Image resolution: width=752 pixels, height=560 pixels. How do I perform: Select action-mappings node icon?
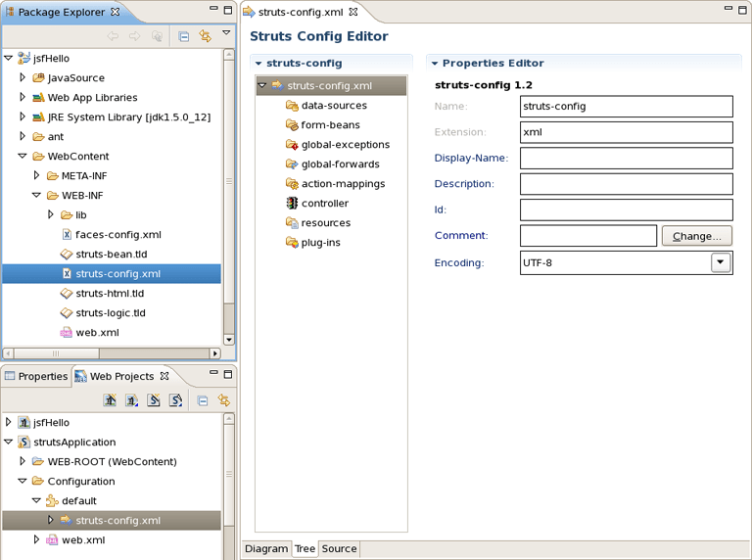[292, 184]
